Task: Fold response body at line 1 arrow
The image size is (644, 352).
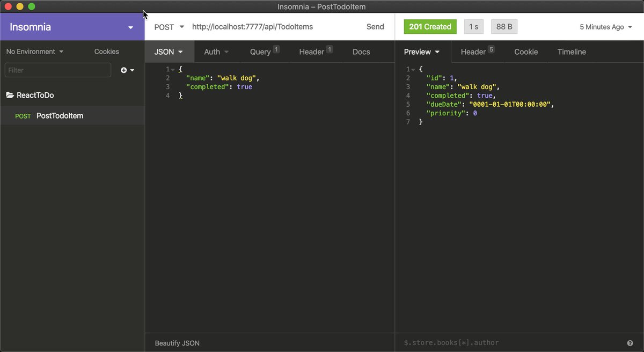Action: pos(413,70)
